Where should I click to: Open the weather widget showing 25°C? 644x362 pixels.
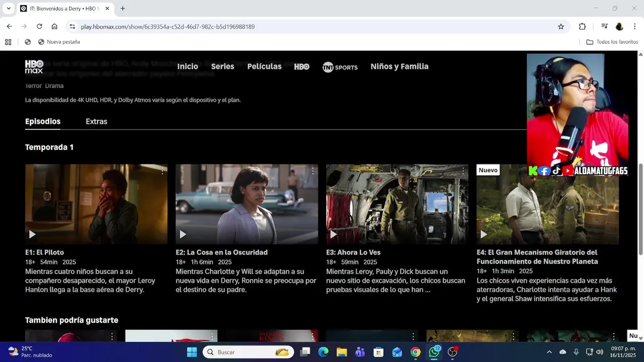pos(30,352)
